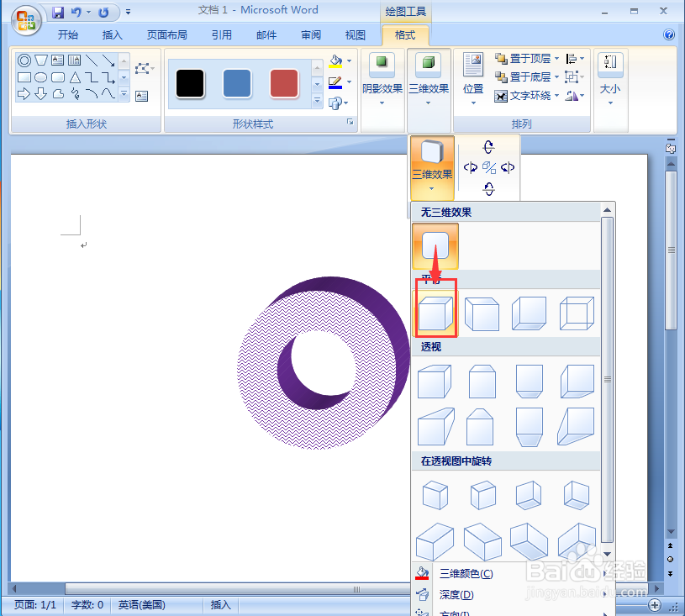Screen dimensions: 685x616
Task: Select the scribble line shape
Action: click(x=75, y=93)
